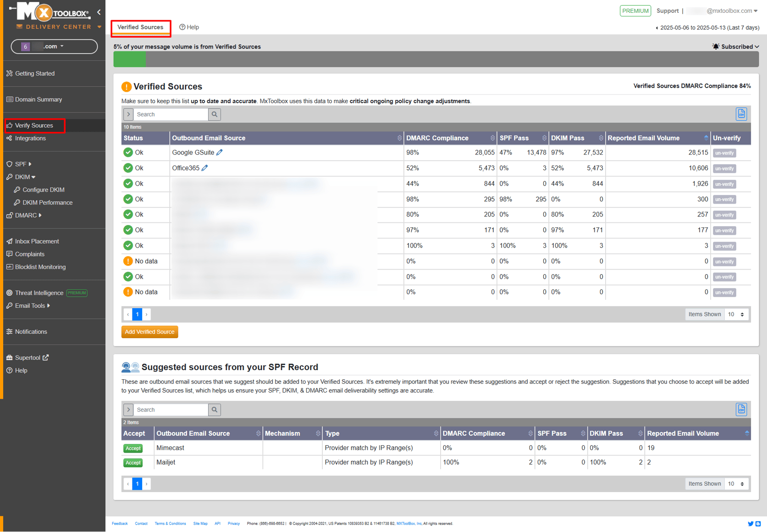Click the search magnifier in Verified Sources
This screenshot has width=767, height=532.
click(215, 114)
